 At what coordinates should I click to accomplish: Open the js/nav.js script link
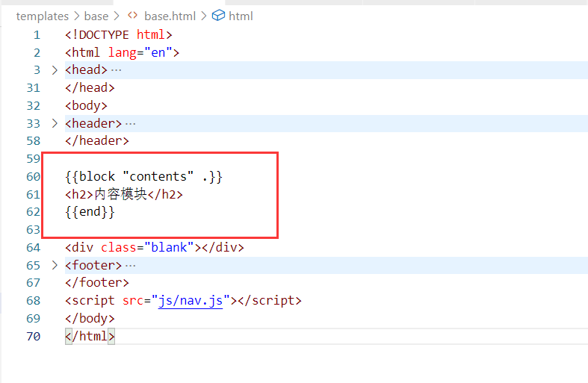coord(191,301)
